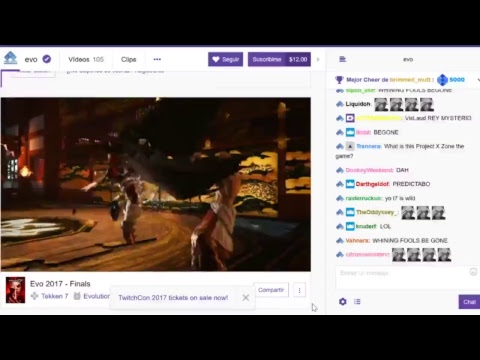Open the Evolution community link
Screen dimensions: 480x360
(x=96, y=296)
